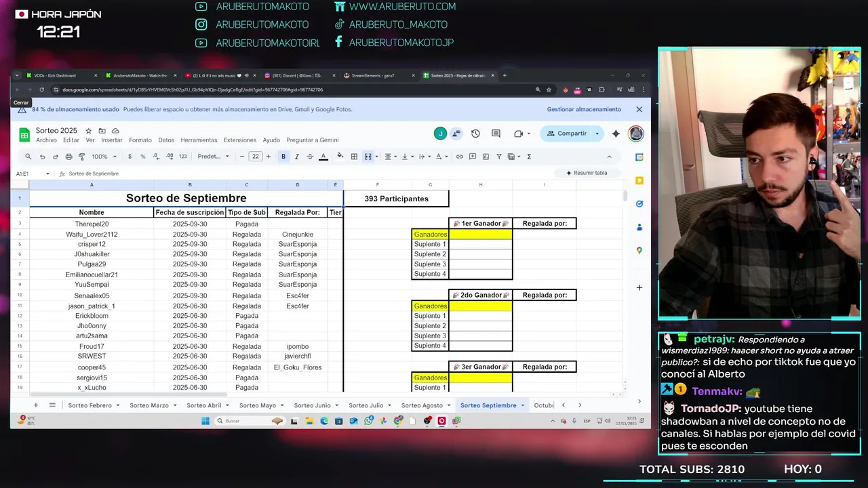
Task: Select the paint format roller tool
Action: pos(82,157)
